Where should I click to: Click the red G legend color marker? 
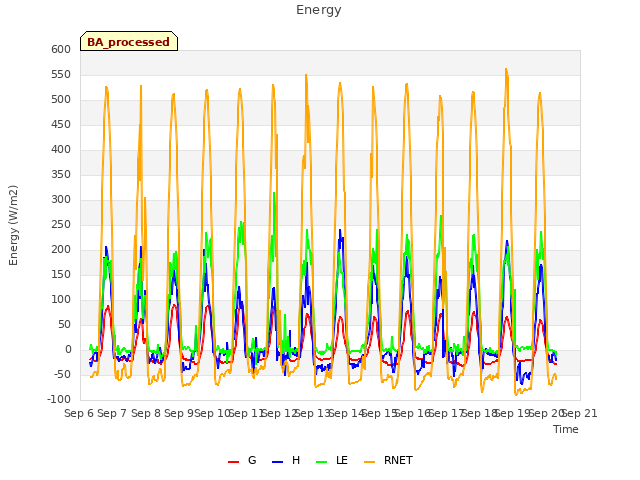pos(233,462)
